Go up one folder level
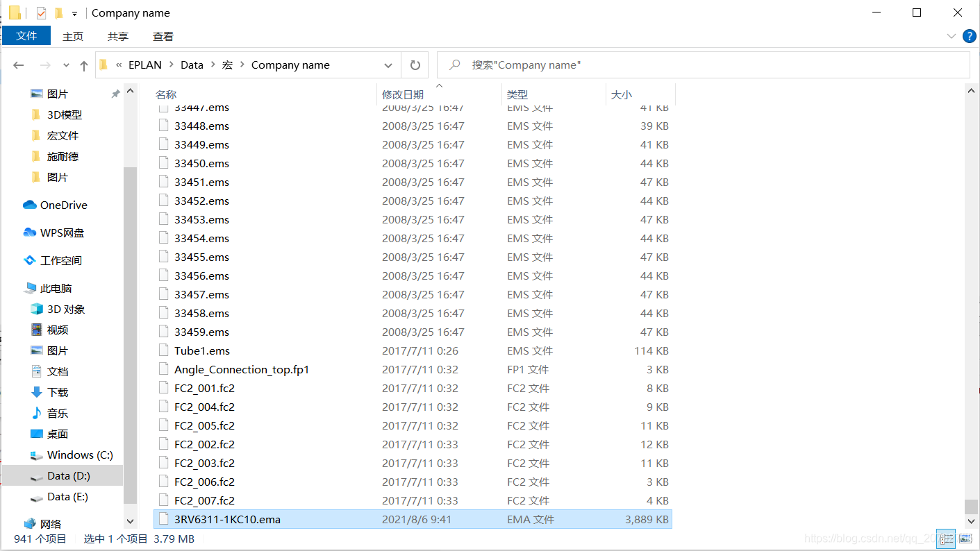This screenshot has height=551, width=980. pos(84,65)
